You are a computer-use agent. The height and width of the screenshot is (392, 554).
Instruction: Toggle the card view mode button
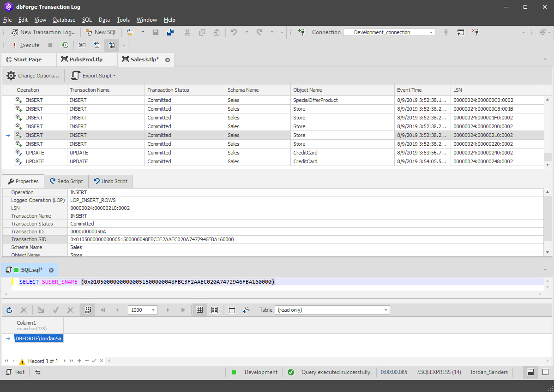[215, 310]
